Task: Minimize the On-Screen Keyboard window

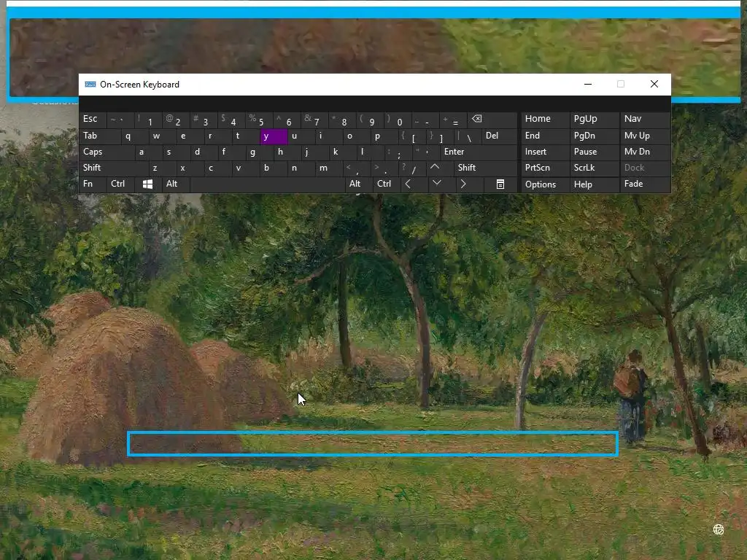Action: pos(588,85)
